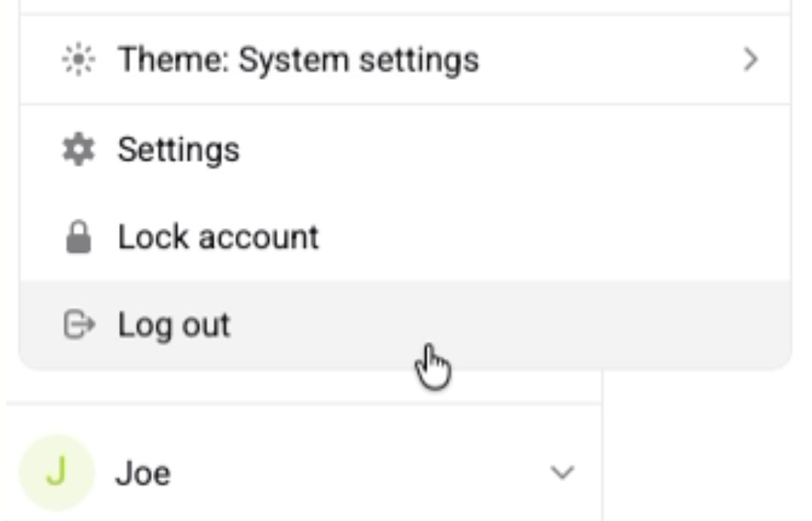Click the padlock icon beside Lock account
The width and height of the screenshot is (812, 521).
[78, 238]
